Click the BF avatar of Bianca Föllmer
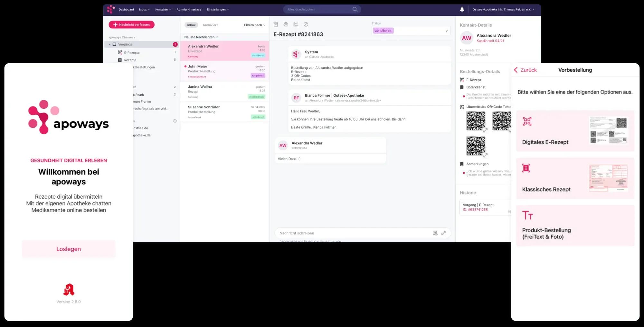This screenshot has width=644, height=327. (x=296, y=98)
